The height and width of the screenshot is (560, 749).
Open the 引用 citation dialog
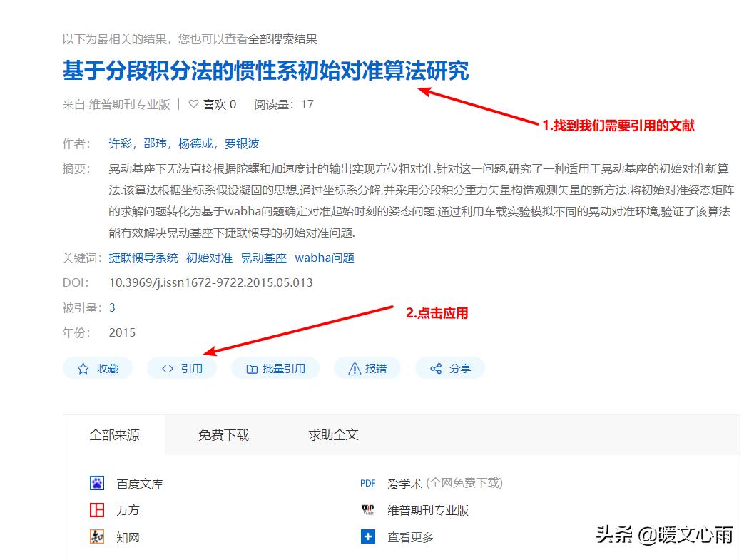click(182, 368)
